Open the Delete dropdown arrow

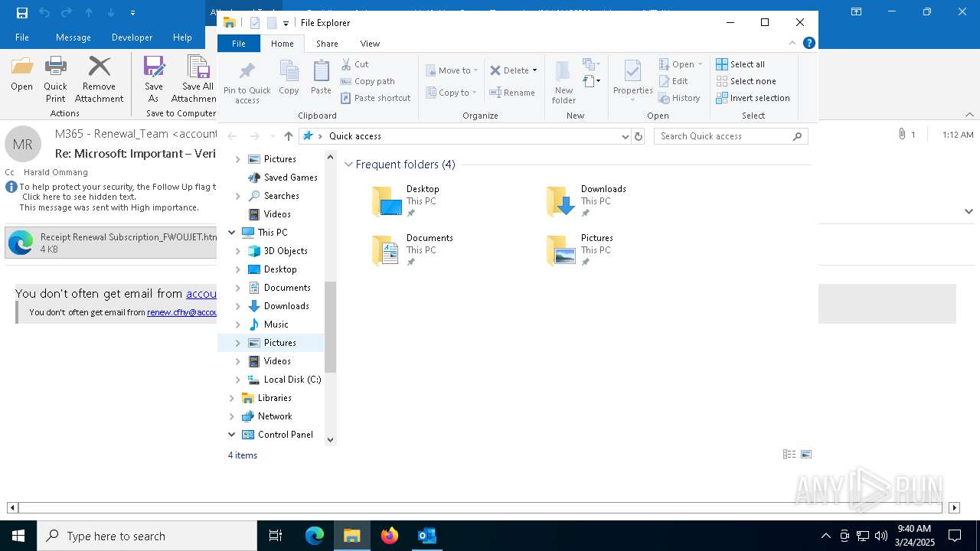(534, 70)
